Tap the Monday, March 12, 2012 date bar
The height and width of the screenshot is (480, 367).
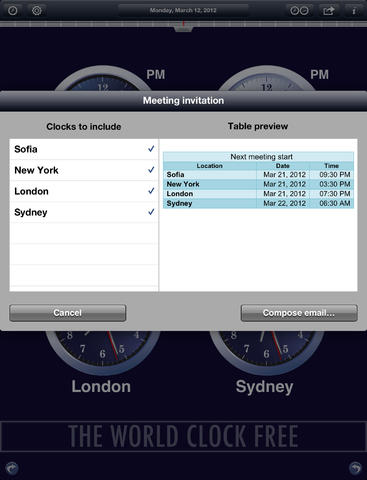(x=183, y=10)
